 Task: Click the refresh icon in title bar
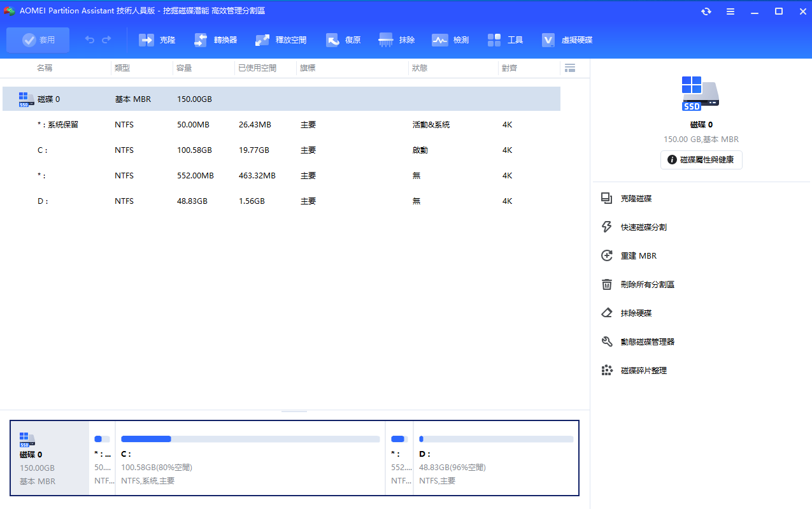(706, 11)
